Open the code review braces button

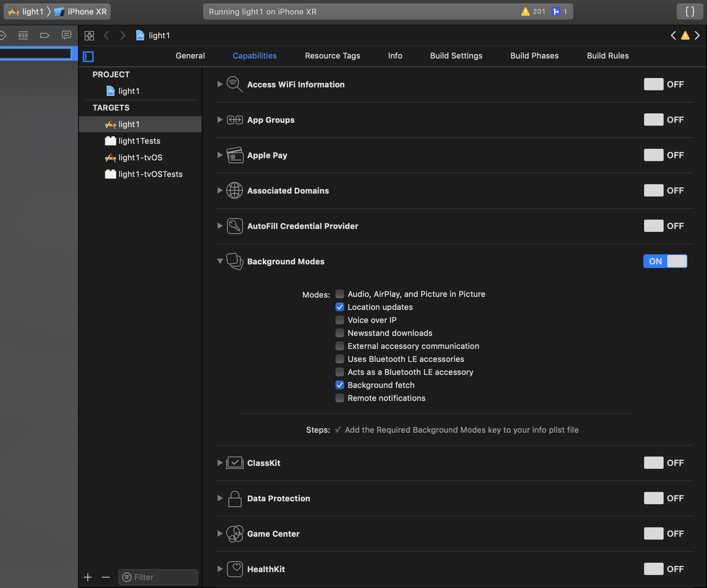point(690,12)
